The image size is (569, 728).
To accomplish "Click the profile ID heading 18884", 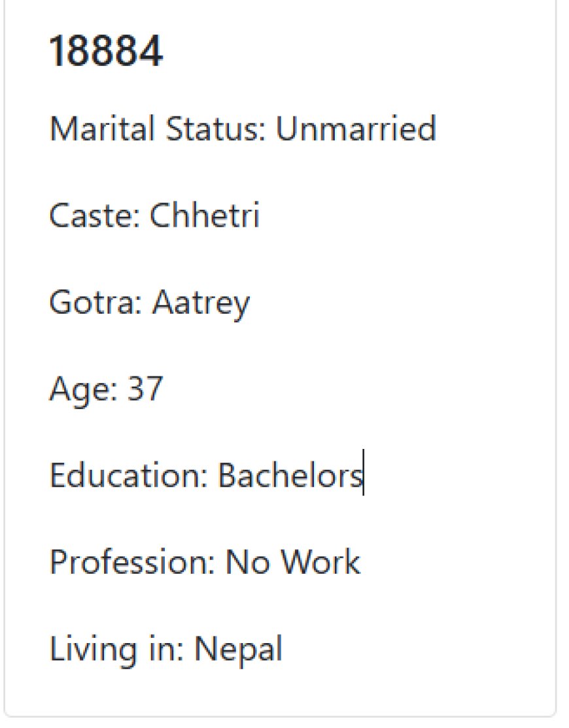I will tap(106, 51).
